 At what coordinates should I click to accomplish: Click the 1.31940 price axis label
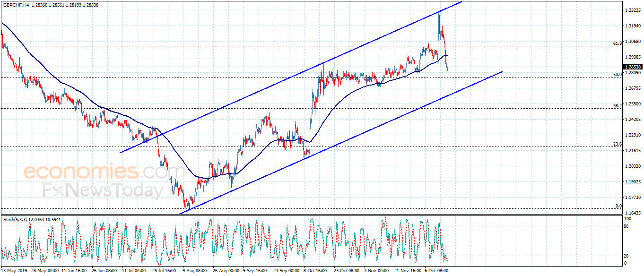point(632,26)
